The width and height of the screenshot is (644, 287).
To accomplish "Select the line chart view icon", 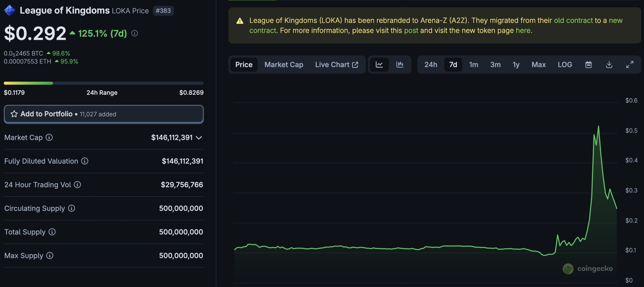I will [x=379, y=65].
